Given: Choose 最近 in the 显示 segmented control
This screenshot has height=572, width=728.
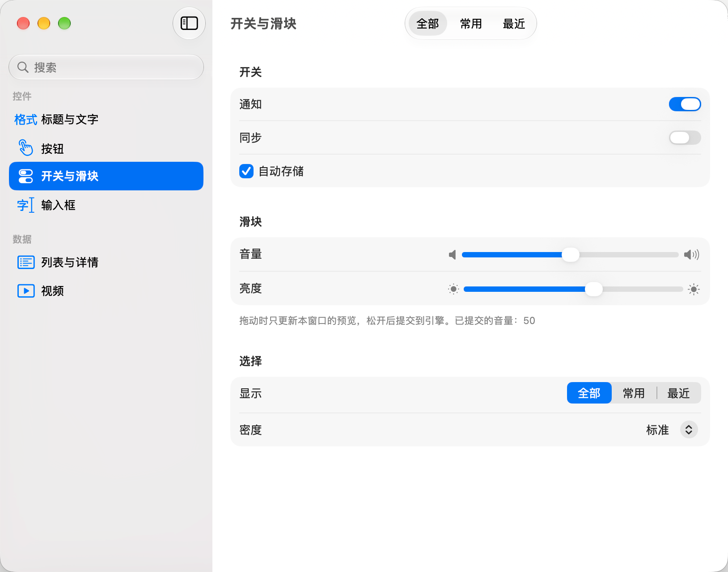Looking at the screenshot, I should coord(678,393).
